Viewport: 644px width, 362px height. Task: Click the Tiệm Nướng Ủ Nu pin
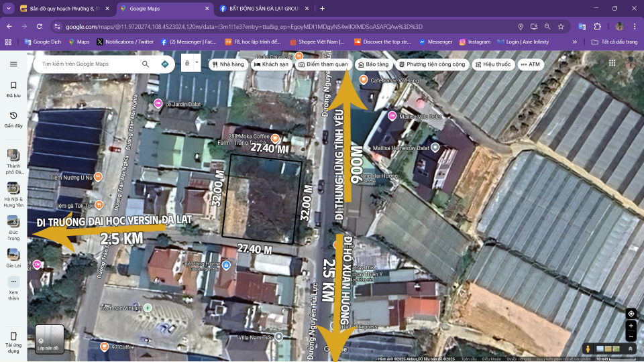(98, 177)
